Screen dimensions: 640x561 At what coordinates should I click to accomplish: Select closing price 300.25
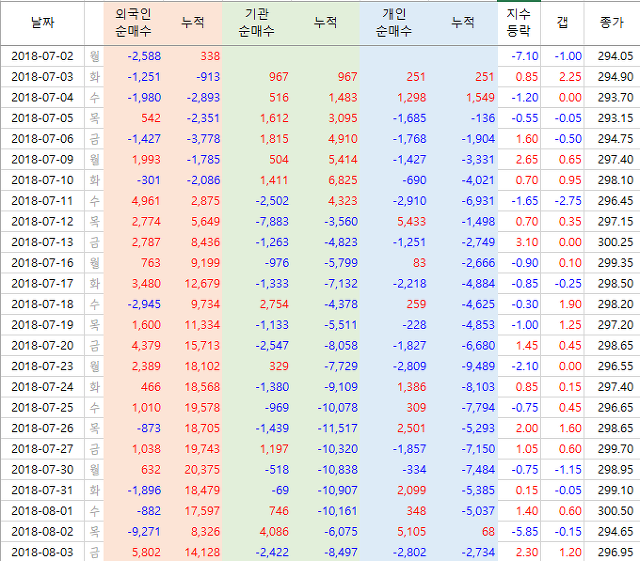click(616, 243)
